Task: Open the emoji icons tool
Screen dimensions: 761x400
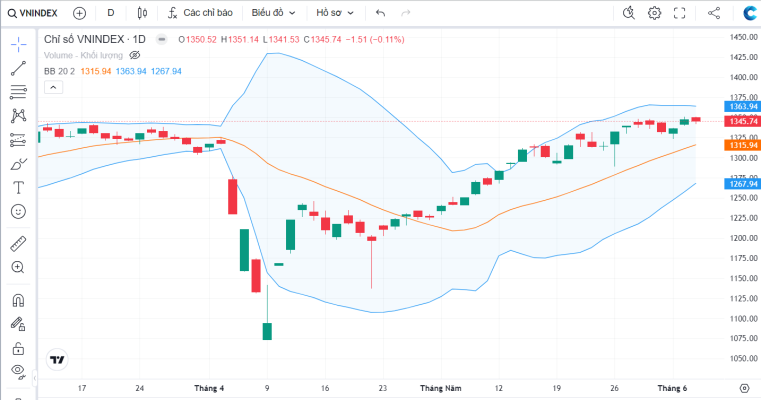Action: tap(18, 212)
